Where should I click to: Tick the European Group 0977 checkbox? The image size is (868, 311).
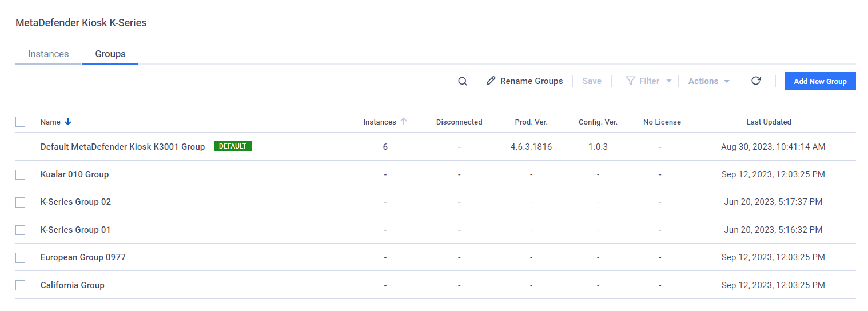click(21, 258)
